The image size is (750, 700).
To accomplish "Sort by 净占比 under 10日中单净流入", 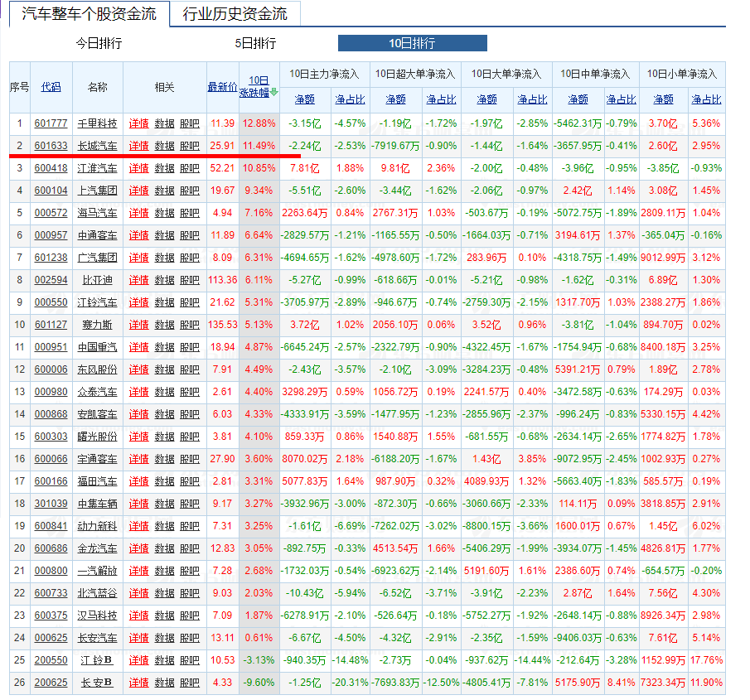I will (622, 99).
